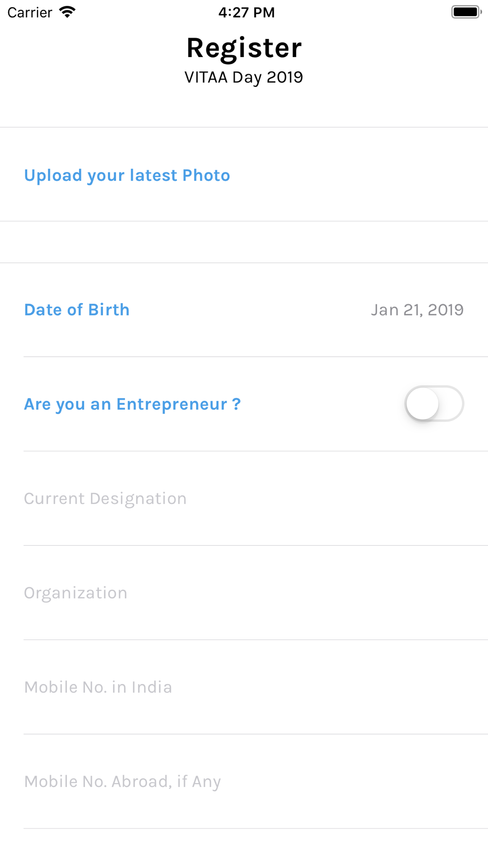
Task: Select the Date of Birth label
Action: pyautogui.click(x=77, y=310)
